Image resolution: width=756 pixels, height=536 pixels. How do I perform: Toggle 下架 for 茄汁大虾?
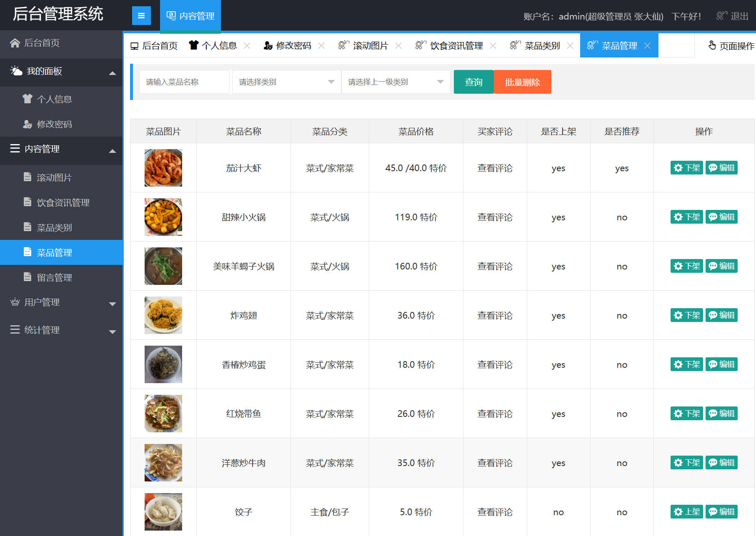point(686,168)
